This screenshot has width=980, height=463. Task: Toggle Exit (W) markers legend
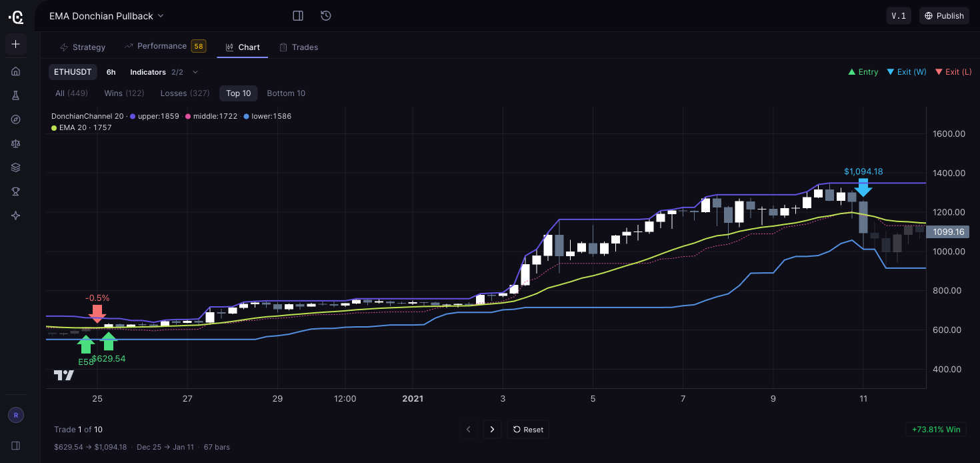pyautogui.click(x=907, y=72)
